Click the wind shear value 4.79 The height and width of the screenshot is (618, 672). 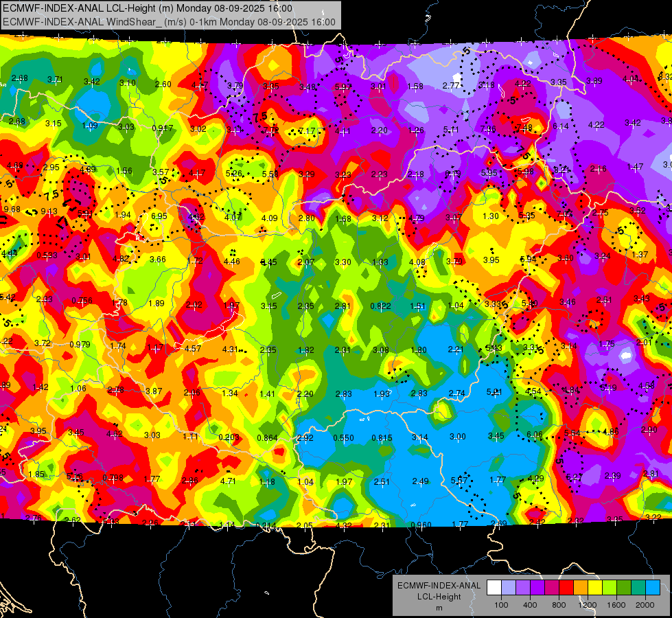pos(416,218)
